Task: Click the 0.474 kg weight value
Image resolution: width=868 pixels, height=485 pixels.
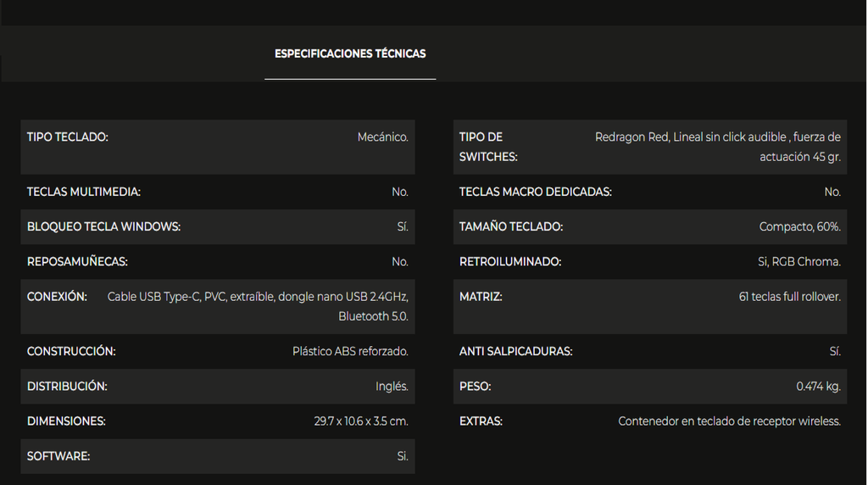Action: 818,387
